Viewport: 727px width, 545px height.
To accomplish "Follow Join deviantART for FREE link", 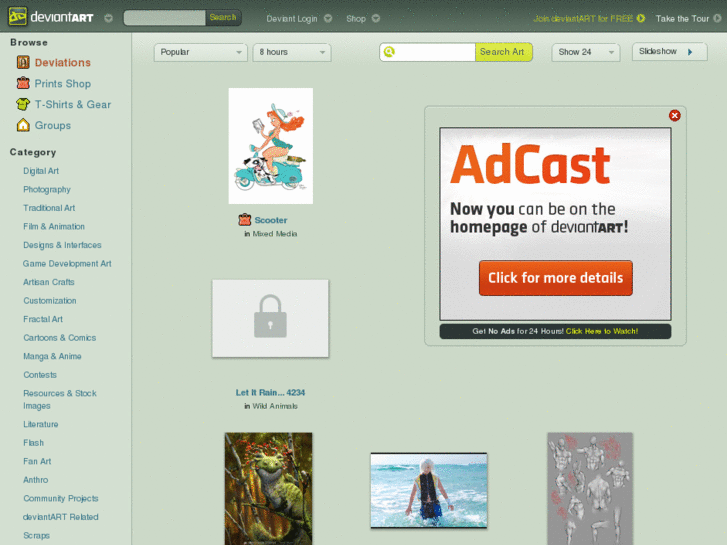I will (583, 19).
